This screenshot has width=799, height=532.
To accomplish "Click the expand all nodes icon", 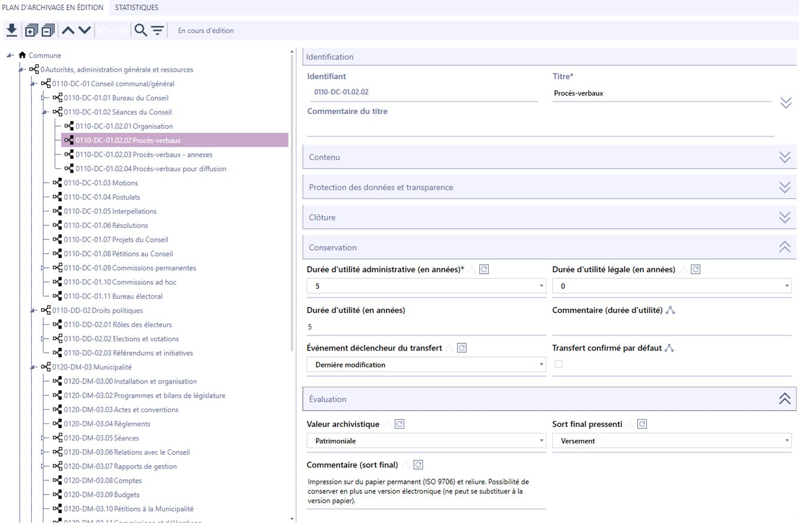I will tap(31, 30).
